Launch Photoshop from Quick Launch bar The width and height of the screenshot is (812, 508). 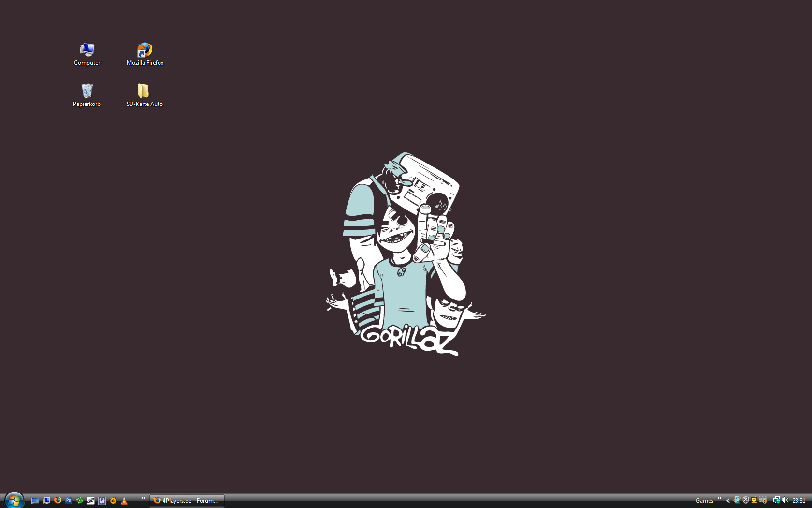[69, 501]
